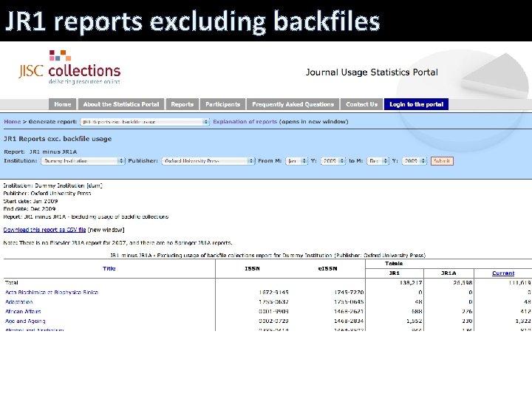Open the Adaptation journal title

click(19, 301)
